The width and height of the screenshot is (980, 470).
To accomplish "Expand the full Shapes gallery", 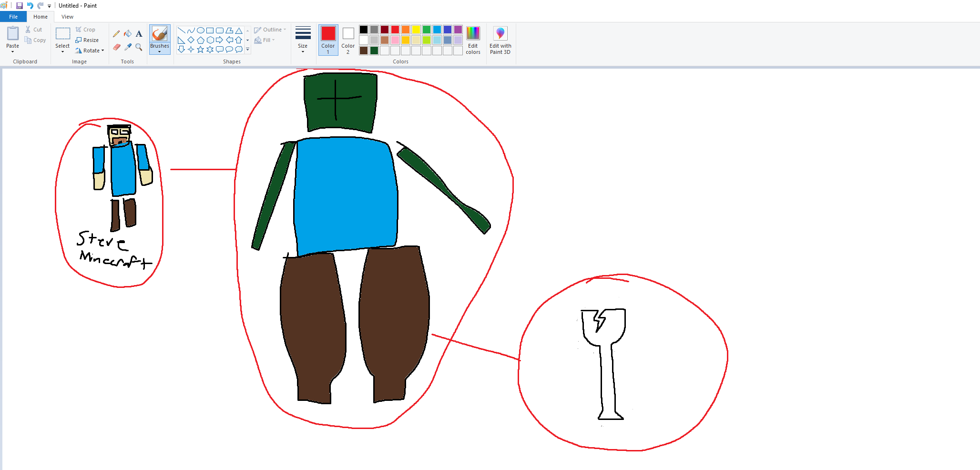I will pos(247,49).
